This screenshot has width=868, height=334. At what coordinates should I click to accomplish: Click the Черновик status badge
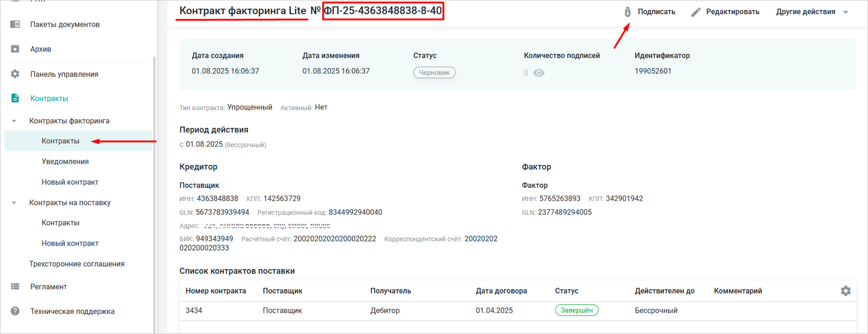pos(434,72)
